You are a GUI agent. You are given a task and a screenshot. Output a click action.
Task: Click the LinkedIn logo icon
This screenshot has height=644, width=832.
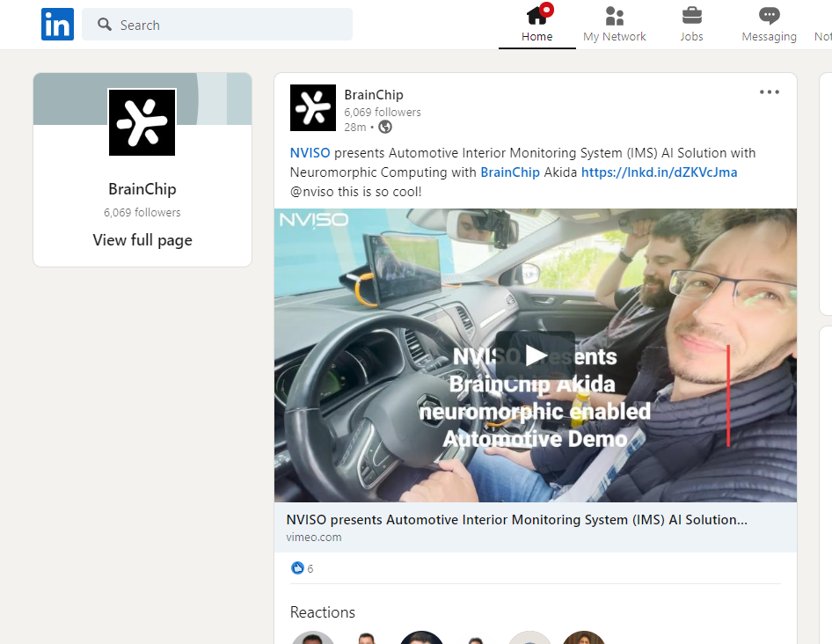pyautogui.click(x=57, y=25)
